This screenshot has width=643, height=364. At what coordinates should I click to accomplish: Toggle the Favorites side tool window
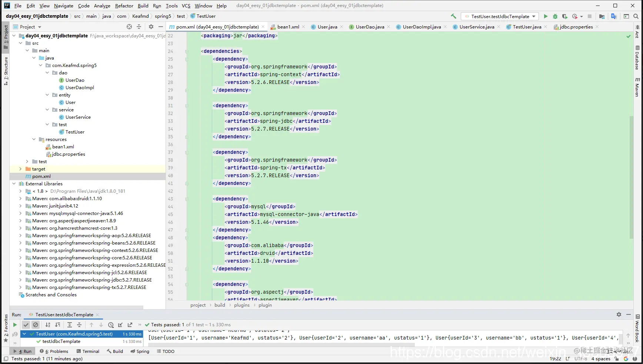click(6, 328)
